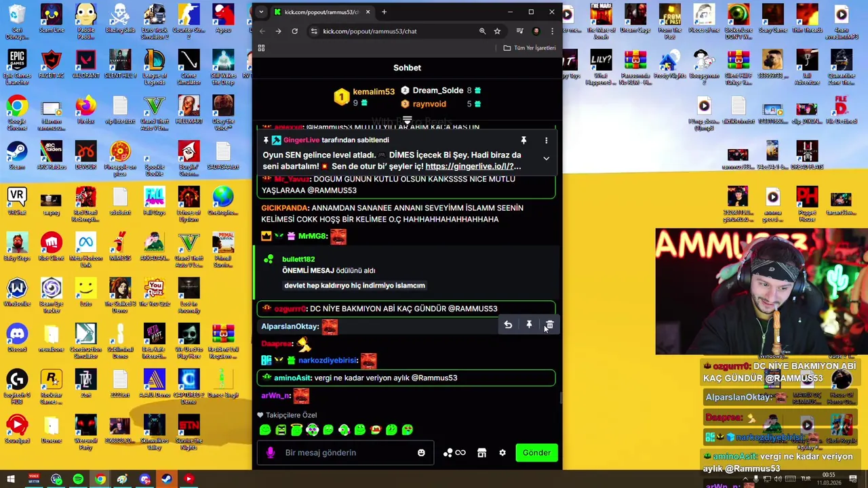868x488 pixels.
Task: Open chat settings gear icon
Action: [502, 453]
